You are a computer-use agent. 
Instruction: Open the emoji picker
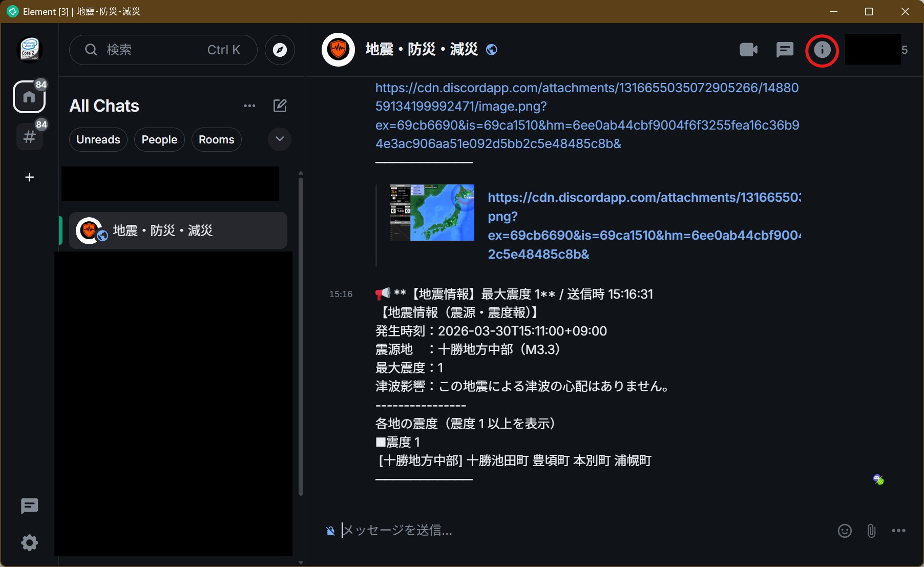pyautogui.click(x=845, y=531)
